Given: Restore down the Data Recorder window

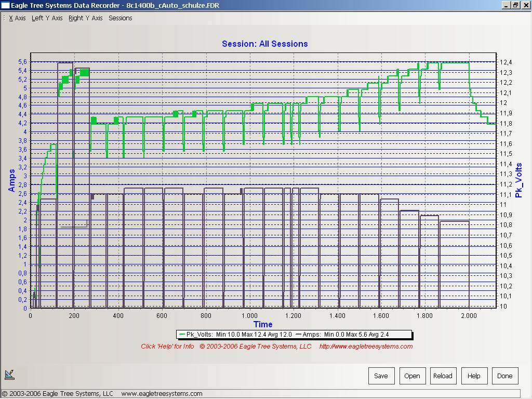Looking at the screenshot, I should tap(515, 5).
